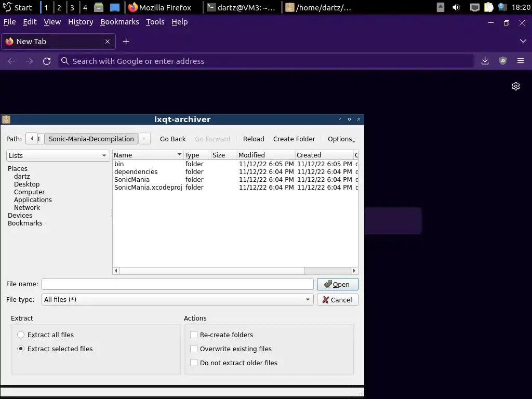Sort by the Name column header
The height and width of the screenshot is (399, 532).
point(148,155)
